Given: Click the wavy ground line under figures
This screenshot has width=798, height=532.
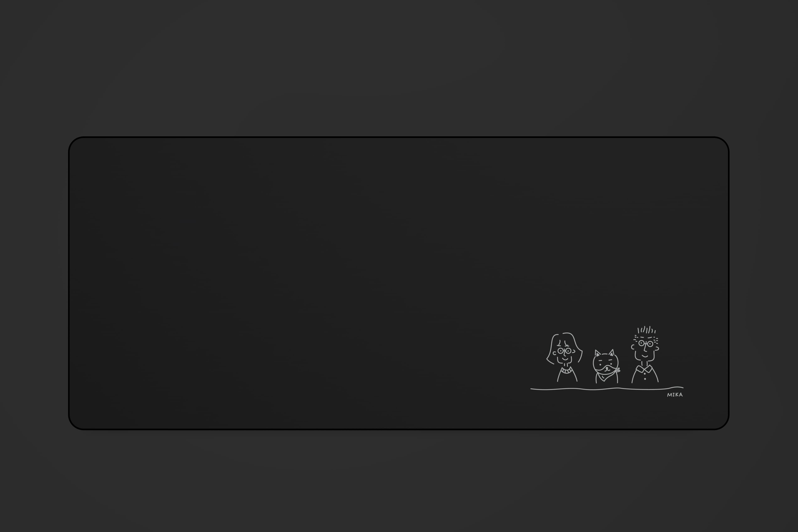Looking at the screenshot, I should pyautogui.click(x=607, y=388).
